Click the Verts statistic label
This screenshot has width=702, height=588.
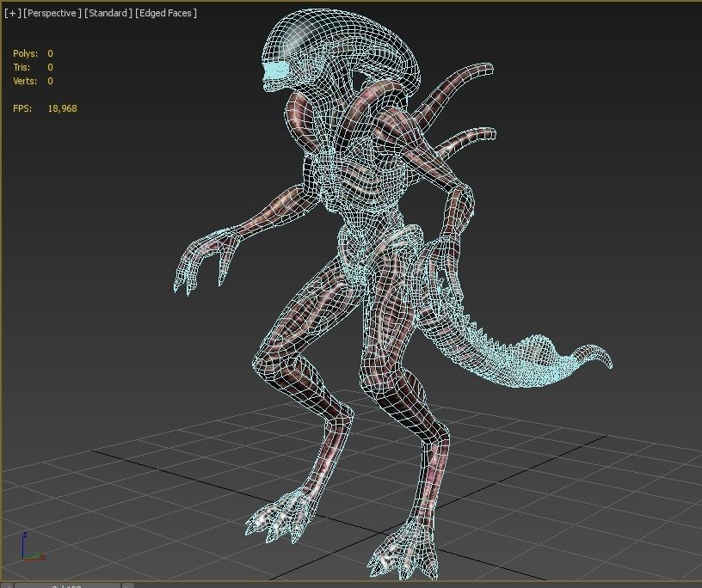(x=25, y=81)
